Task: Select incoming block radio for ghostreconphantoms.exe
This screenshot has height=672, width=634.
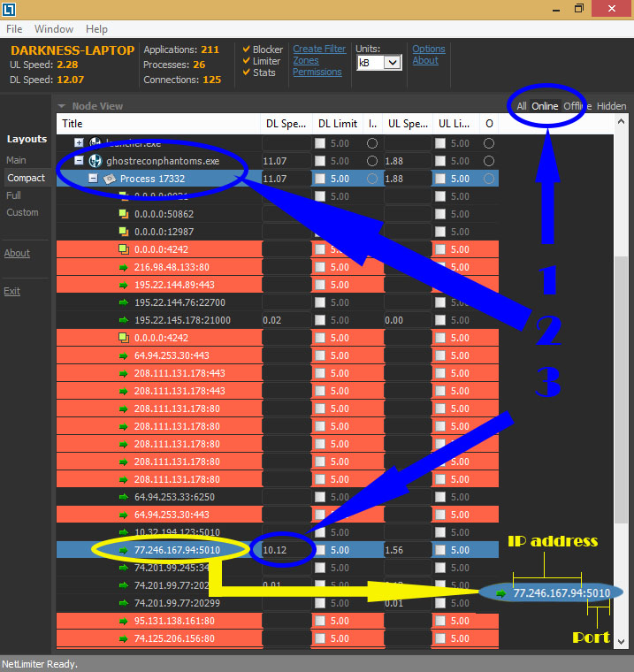Action: 372,161
